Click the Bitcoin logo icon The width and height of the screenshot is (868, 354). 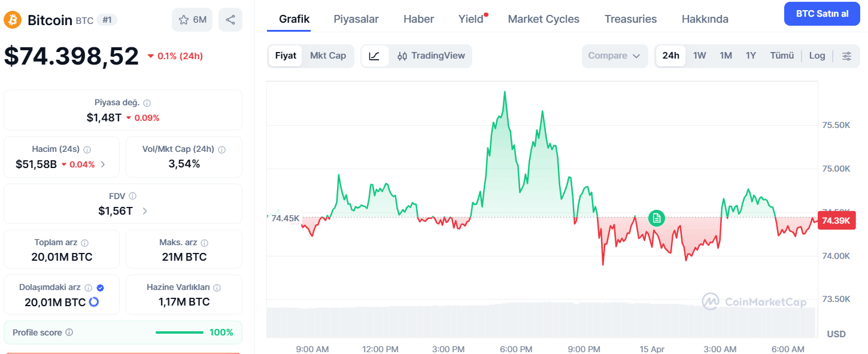[13, 20]
